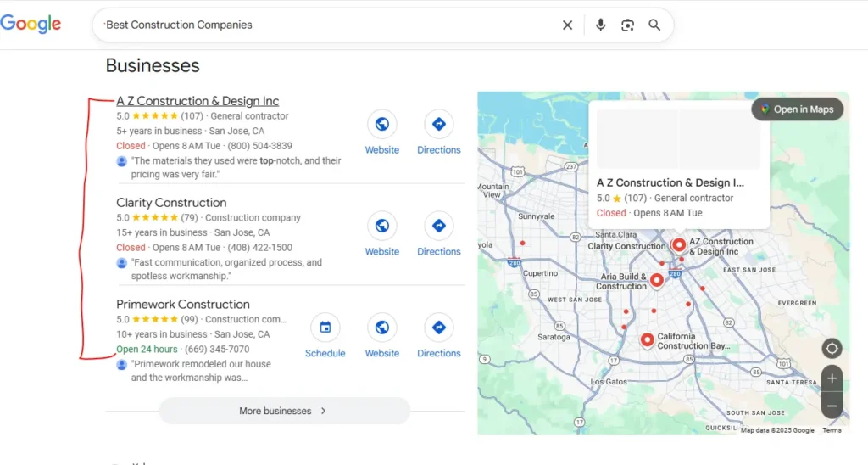Zoom in on the map

point(832,378)
